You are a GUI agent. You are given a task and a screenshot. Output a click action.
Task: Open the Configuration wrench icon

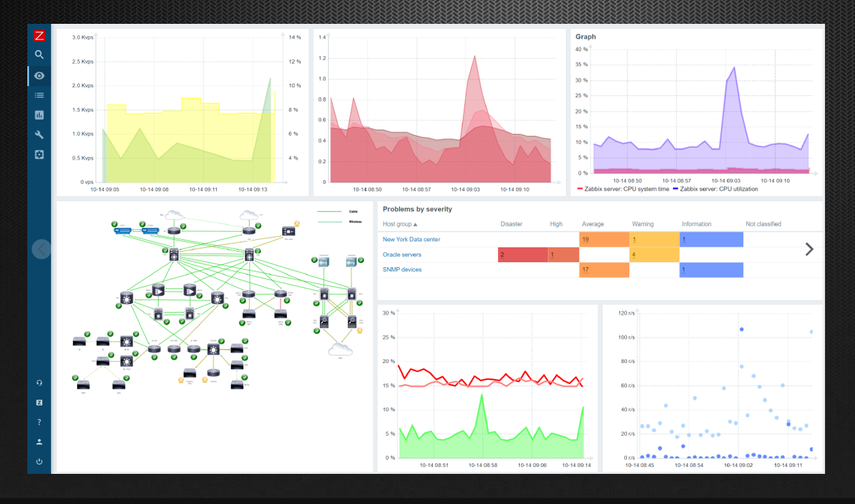coord(39,135)
